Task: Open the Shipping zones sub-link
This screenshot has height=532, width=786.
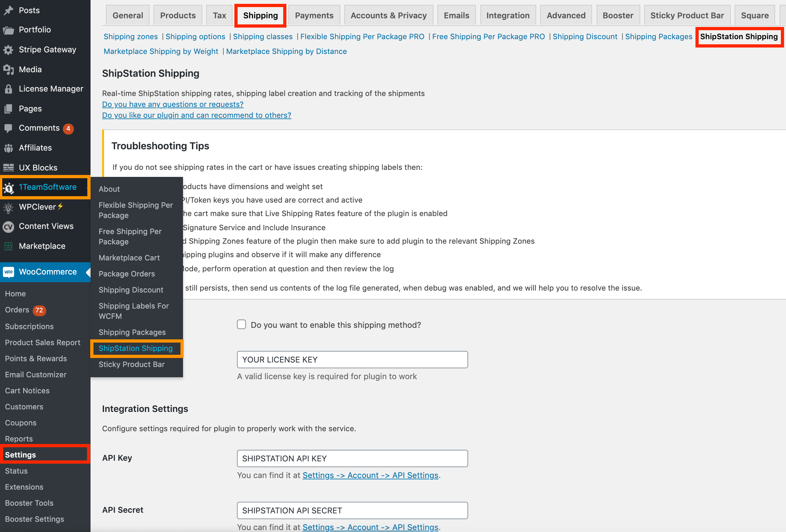Action: click(x=131, y=37)
